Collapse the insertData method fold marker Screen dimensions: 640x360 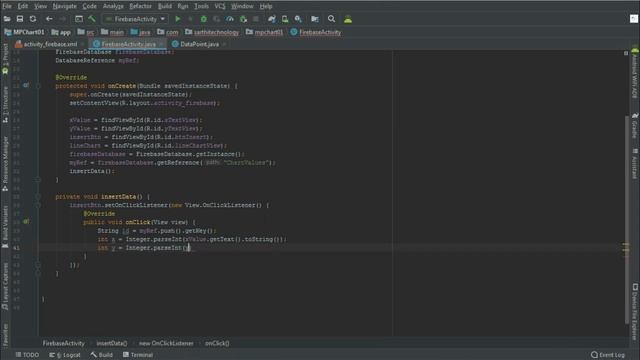coord(38,197)
